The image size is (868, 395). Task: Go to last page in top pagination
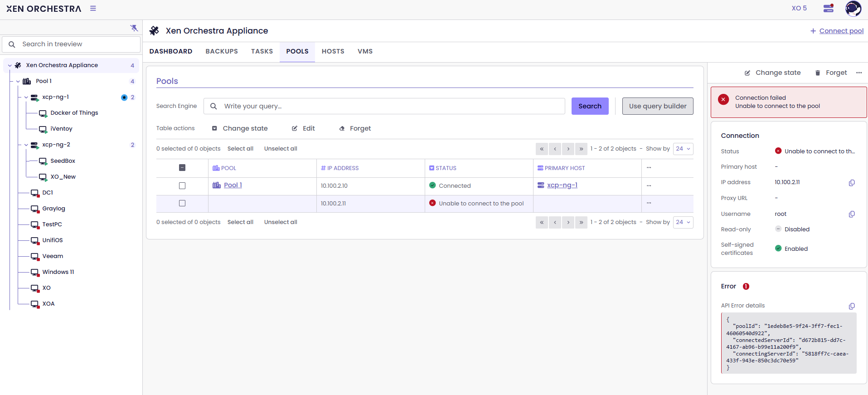click(x=581, y=149)
